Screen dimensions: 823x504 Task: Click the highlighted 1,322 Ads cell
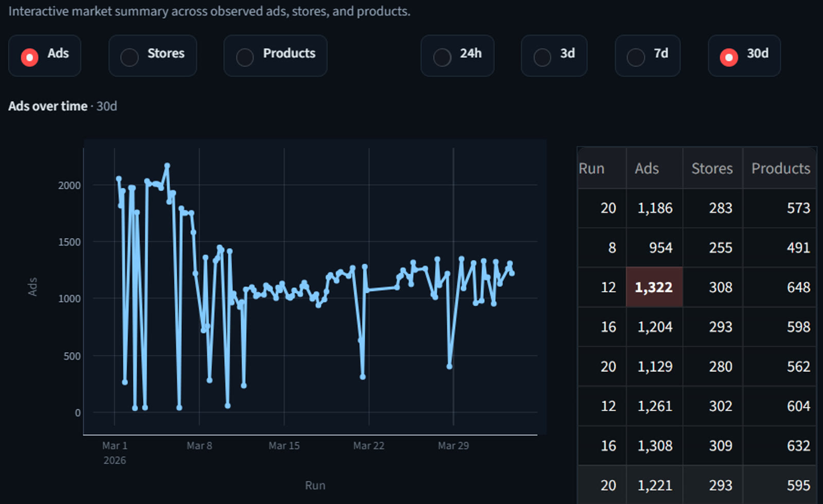click(654, 287)
